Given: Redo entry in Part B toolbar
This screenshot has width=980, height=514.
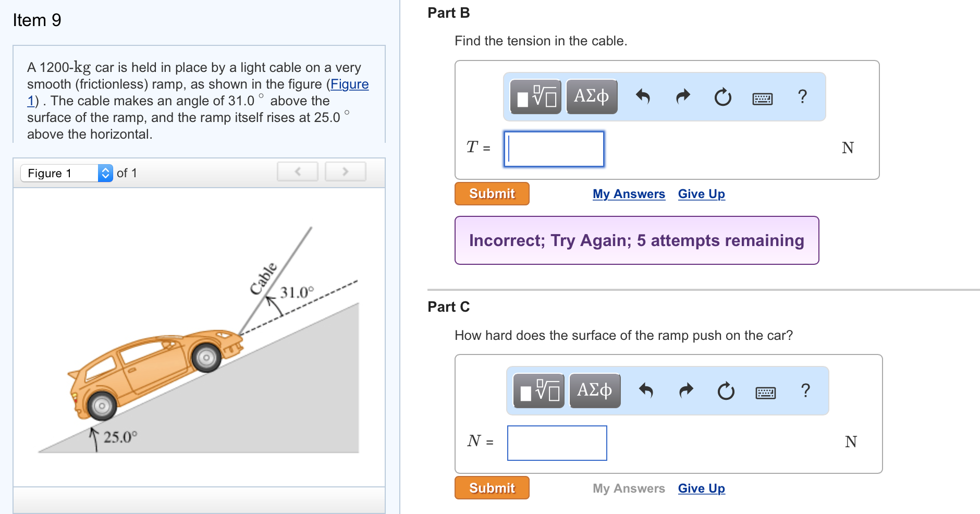Looking at the screenshot, I should (683, 97).
